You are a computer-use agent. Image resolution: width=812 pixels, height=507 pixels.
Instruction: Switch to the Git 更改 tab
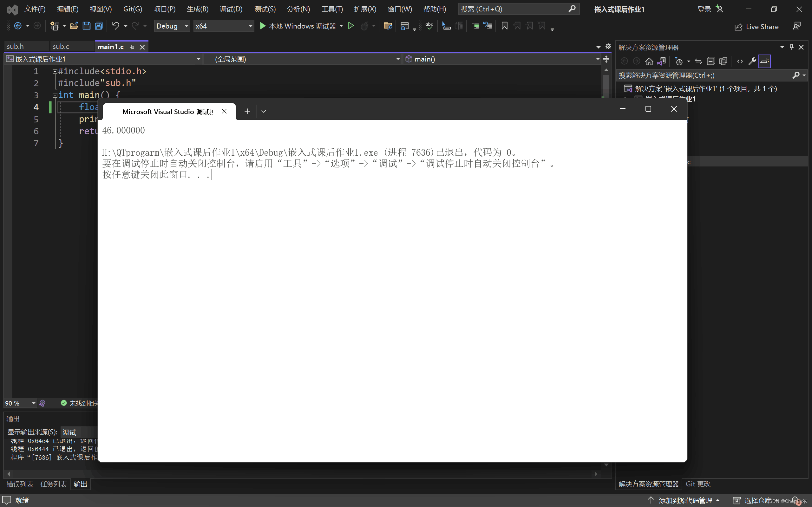698,484
